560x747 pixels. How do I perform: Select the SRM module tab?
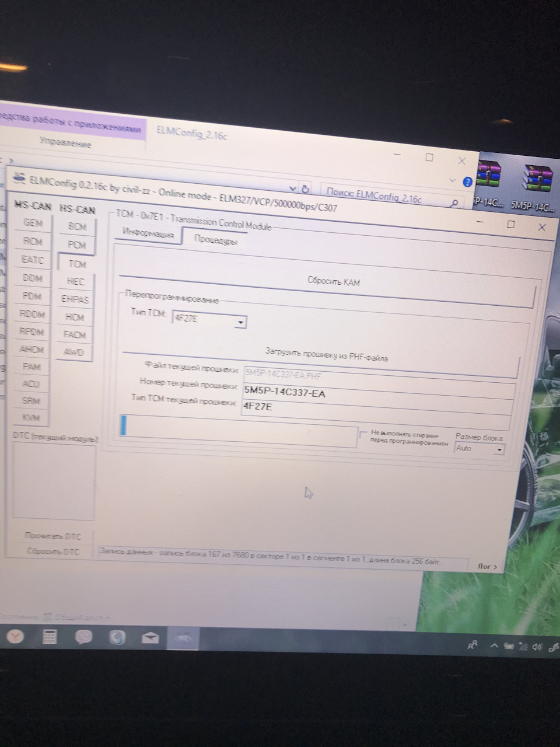click(x=32, y=401)
